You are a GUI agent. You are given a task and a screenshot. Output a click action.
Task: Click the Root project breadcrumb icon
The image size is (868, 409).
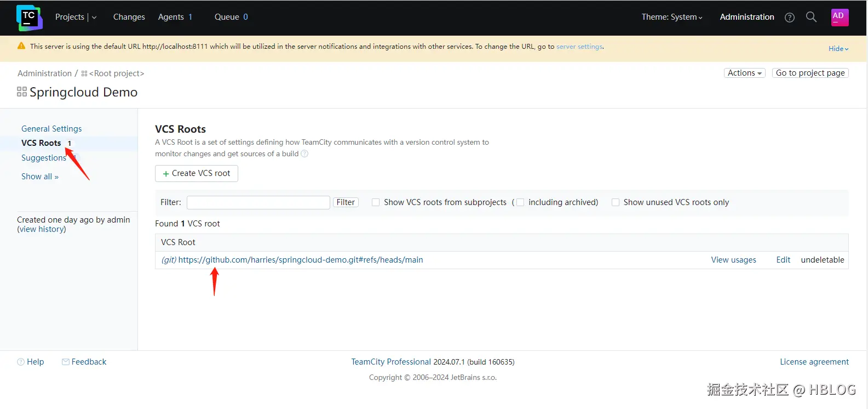point(84,73)
